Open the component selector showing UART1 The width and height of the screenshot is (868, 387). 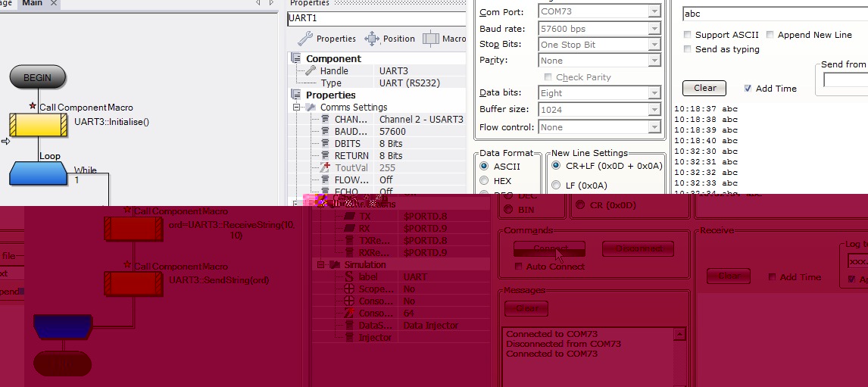pyautogui.click(x=376, y=17)
